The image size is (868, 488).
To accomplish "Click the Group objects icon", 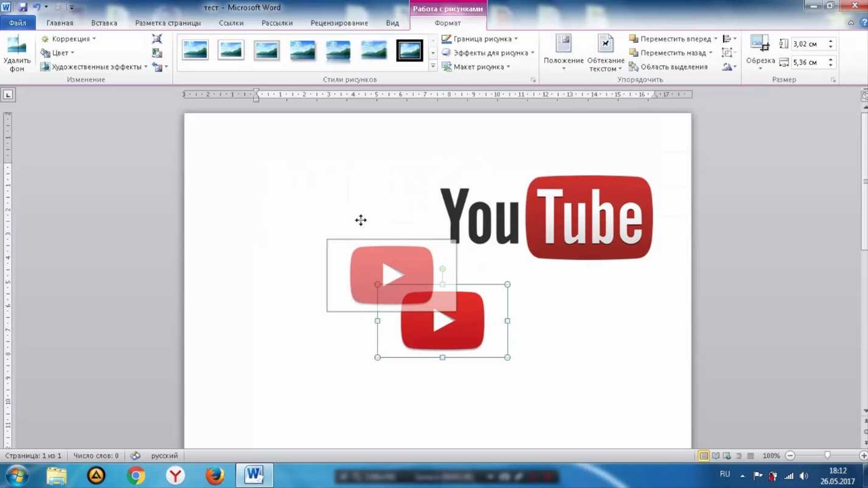I will point(726,53).
